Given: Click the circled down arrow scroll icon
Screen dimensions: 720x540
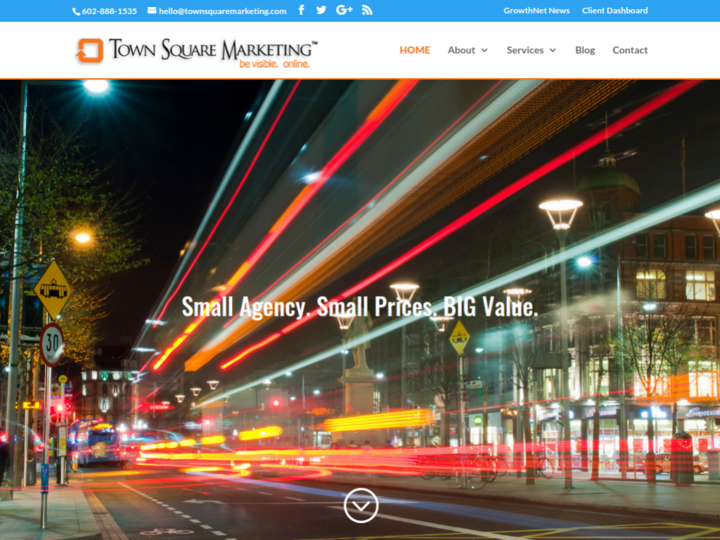Looking at the screenshot, I should point(361,506).
